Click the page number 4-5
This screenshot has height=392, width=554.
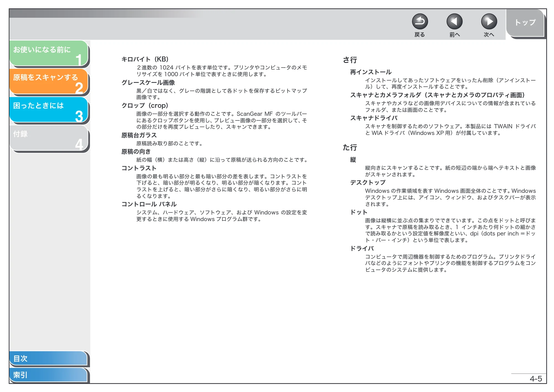[536, 379]
